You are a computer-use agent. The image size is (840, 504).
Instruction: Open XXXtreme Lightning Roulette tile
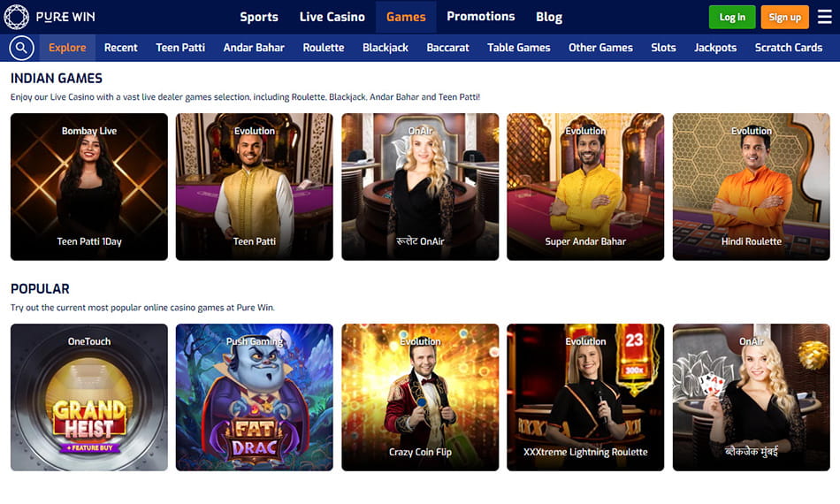[585, 397]
